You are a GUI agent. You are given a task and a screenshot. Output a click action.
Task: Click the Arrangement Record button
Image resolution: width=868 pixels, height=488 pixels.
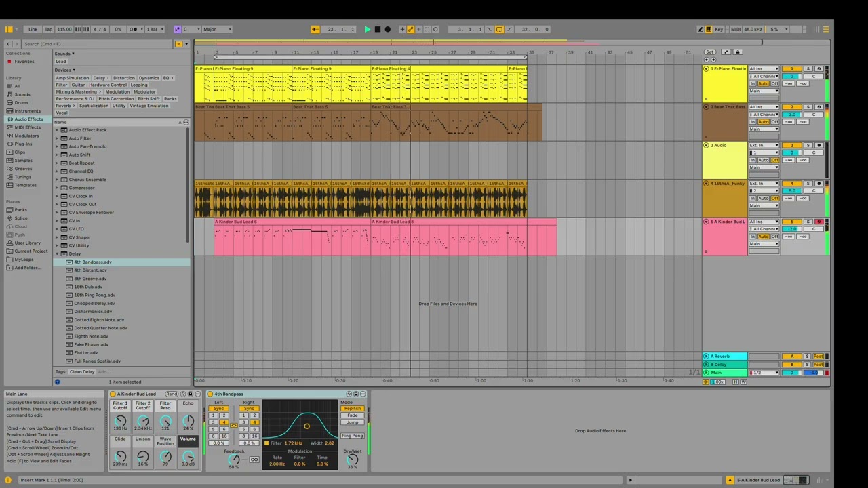coord(387,29)
